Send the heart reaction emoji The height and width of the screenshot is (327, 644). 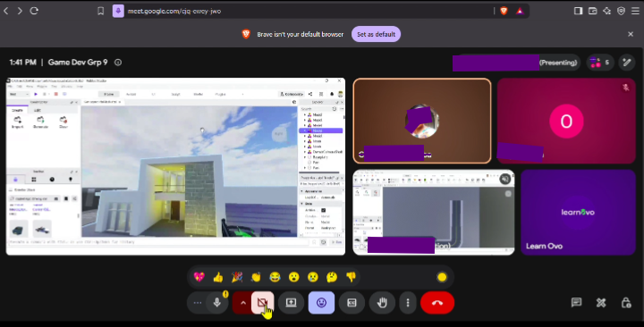(199, 277)
